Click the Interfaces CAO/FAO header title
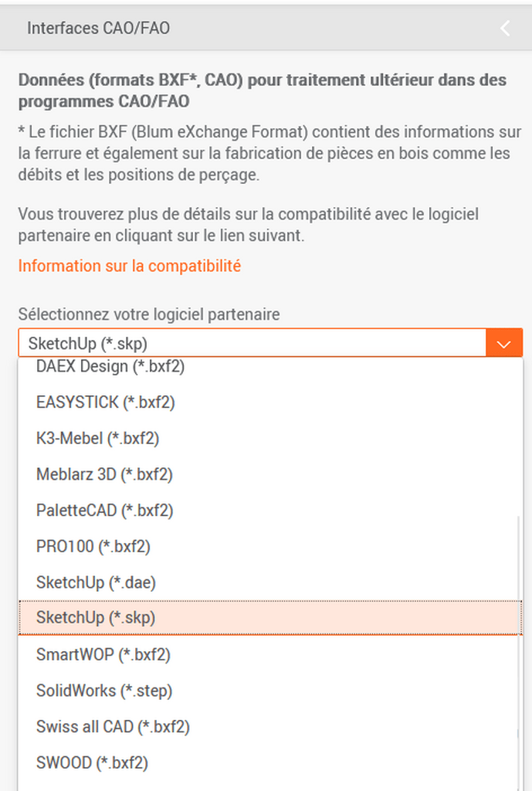The image size is (532, 791). [x=98, y=29]
